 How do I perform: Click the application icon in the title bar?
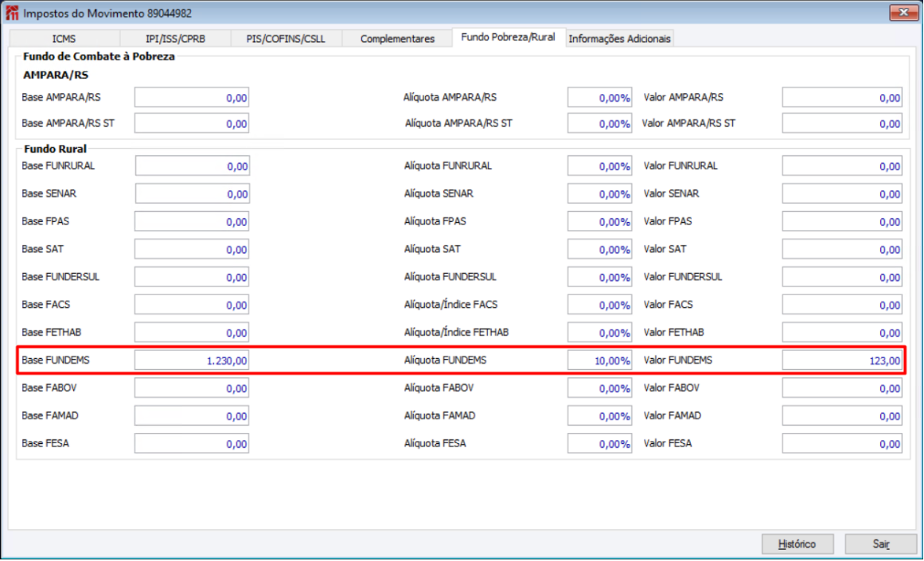pyautogui.click(x=12, y=13)
